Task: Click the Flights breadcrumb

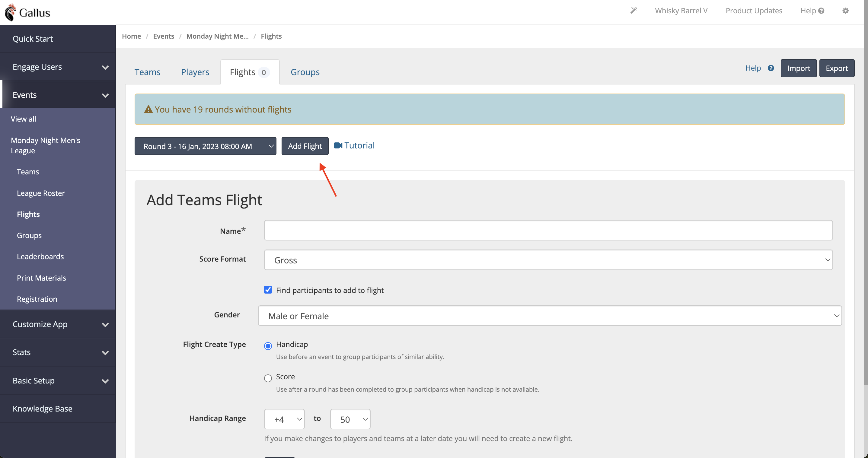Action: pyautogui.click(x=271, y=36)
